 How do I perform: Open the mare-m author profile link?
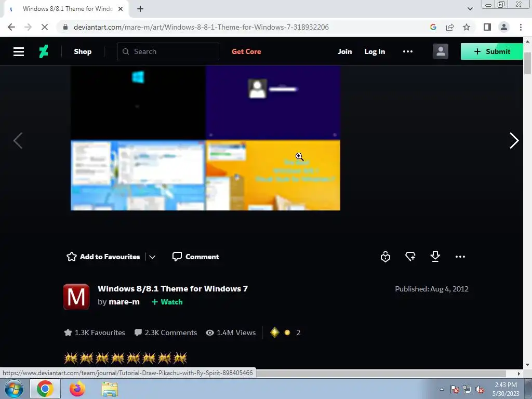(x=124, y=302)
